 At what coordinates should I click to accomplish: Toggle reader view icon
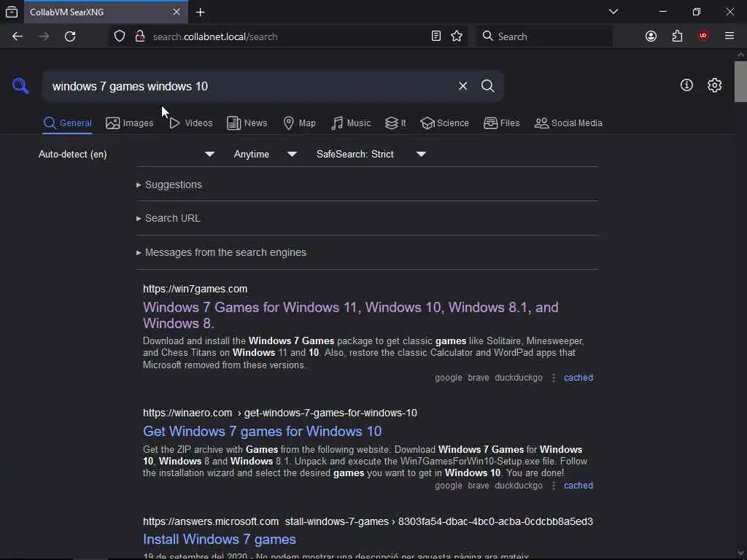point(436,36)
